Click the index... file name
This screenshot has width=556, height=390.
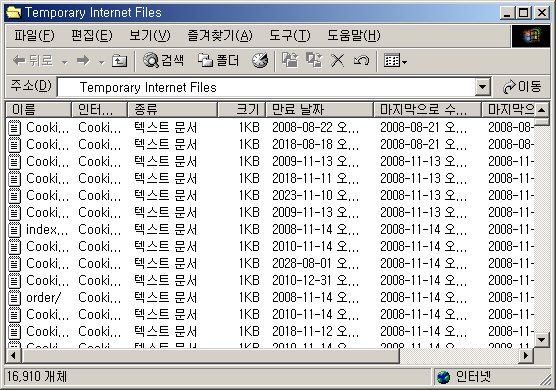[47, 230]
